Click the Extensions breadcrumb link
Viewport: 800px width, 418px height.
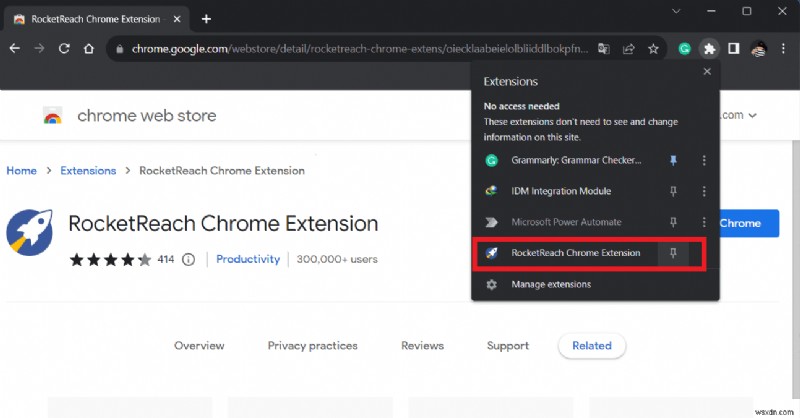(x=88, y=170)
